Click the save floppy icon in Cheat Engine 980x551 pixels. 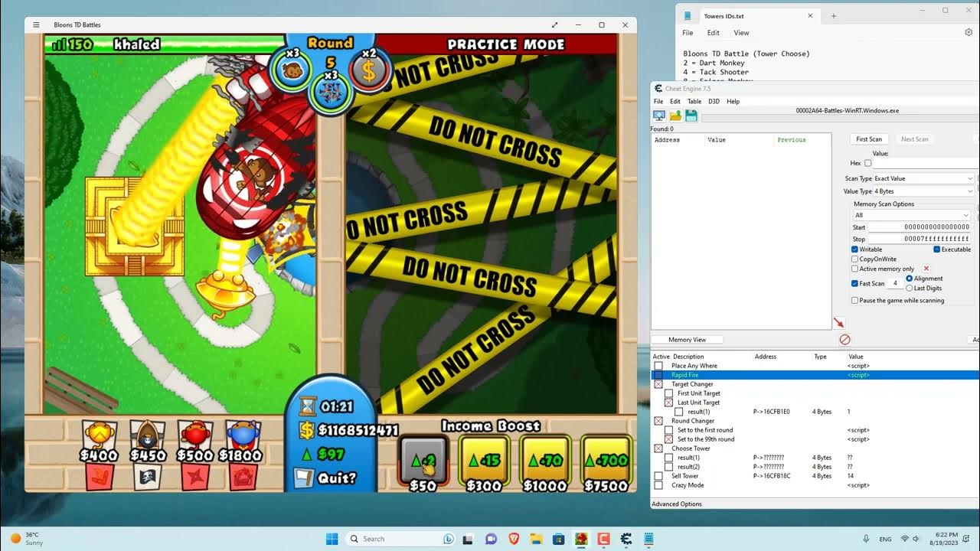point(691,116)
